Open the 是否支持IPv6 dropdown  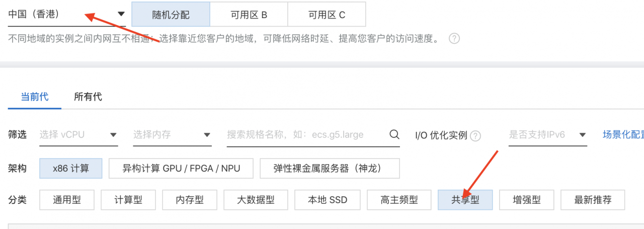point(547,135)
